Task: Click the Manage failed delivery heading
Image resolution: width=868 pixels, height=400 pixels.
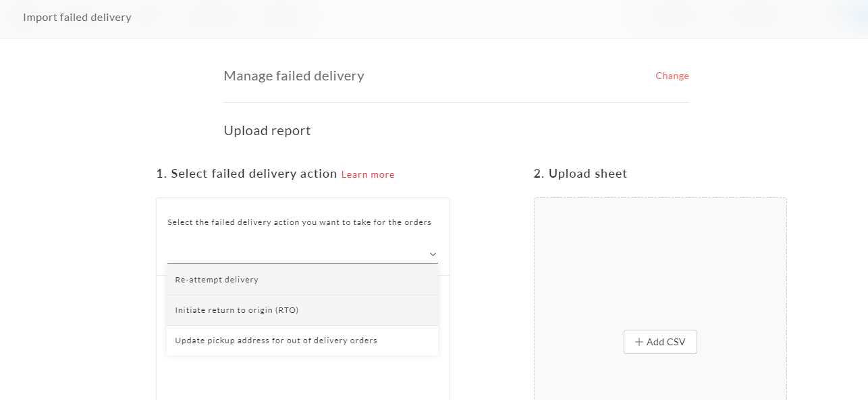Action: point(294,76)
